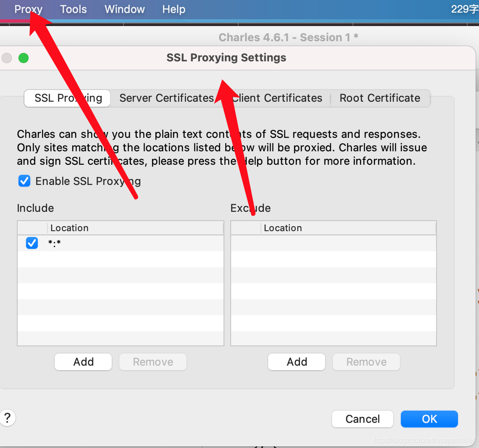The width and height of the screenshot is (479, 448).
Task: Open the Window menu
Action: pos(125,9)
